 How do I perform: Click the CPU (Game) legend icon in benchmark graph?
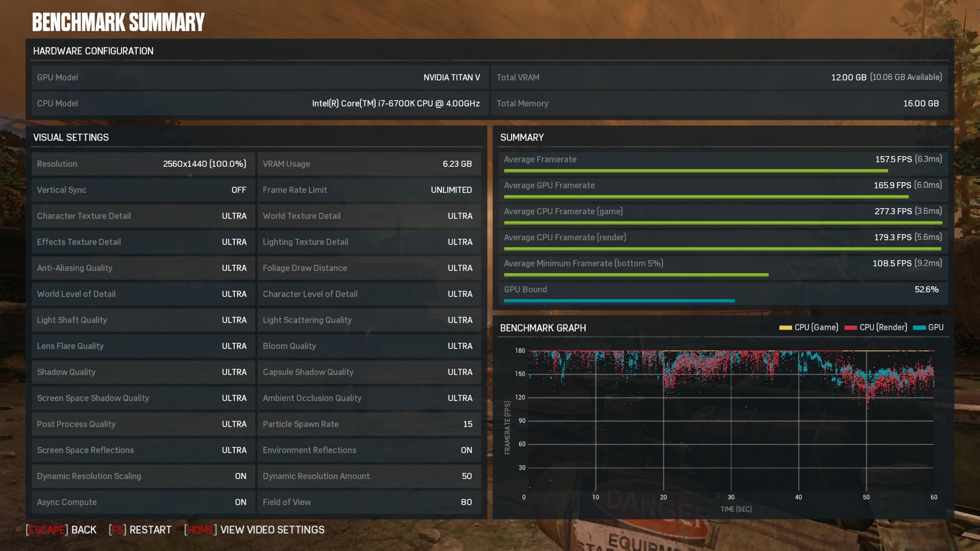(x=783, y=327)
